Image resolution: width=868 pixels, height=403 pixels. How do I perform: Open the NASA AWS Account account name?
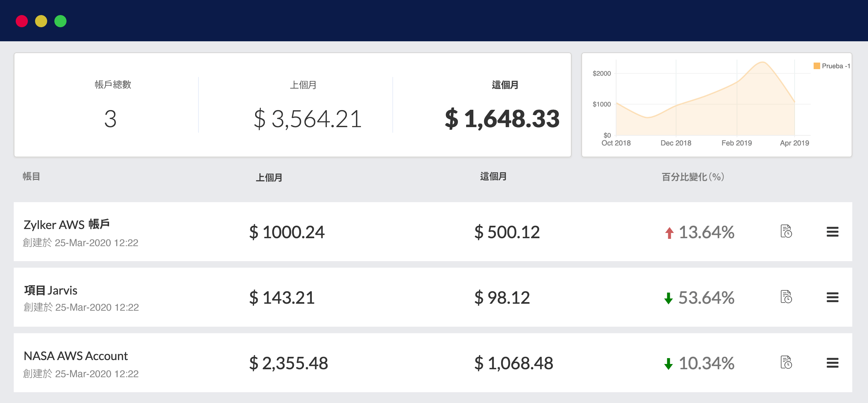(x=76, y=355)
